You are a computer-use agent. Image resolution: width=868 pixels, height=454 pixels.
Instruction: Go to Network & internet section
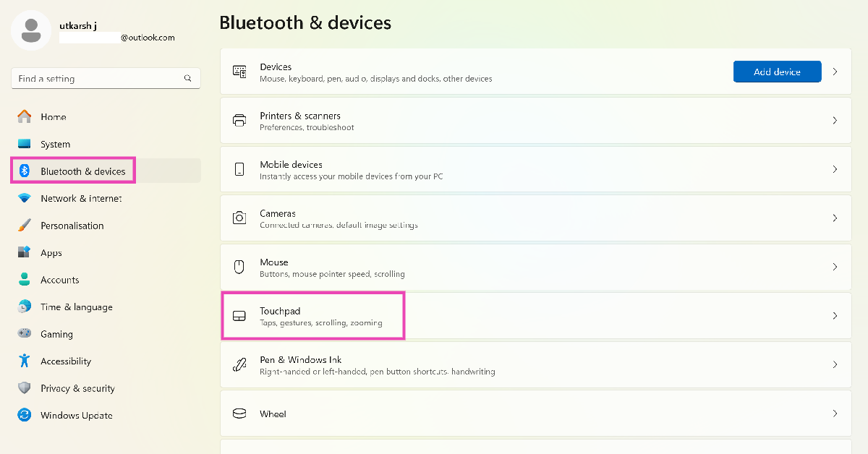click(81, 198)
